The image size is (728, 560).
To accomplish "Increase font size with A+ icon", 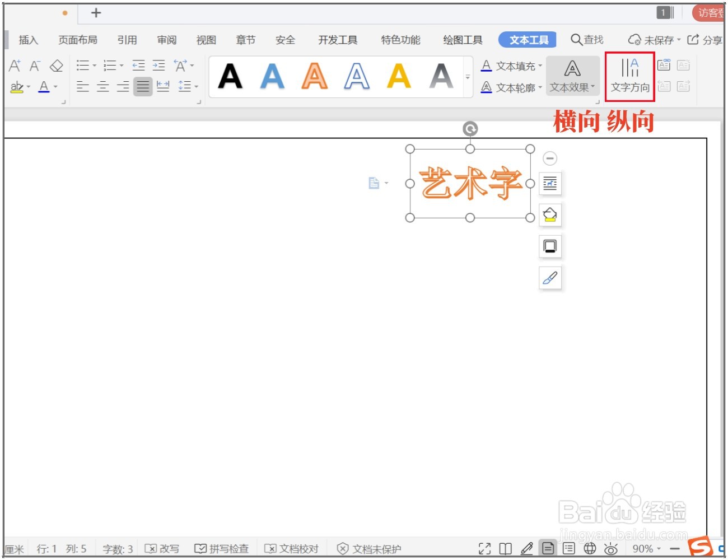I will (15, 66).
